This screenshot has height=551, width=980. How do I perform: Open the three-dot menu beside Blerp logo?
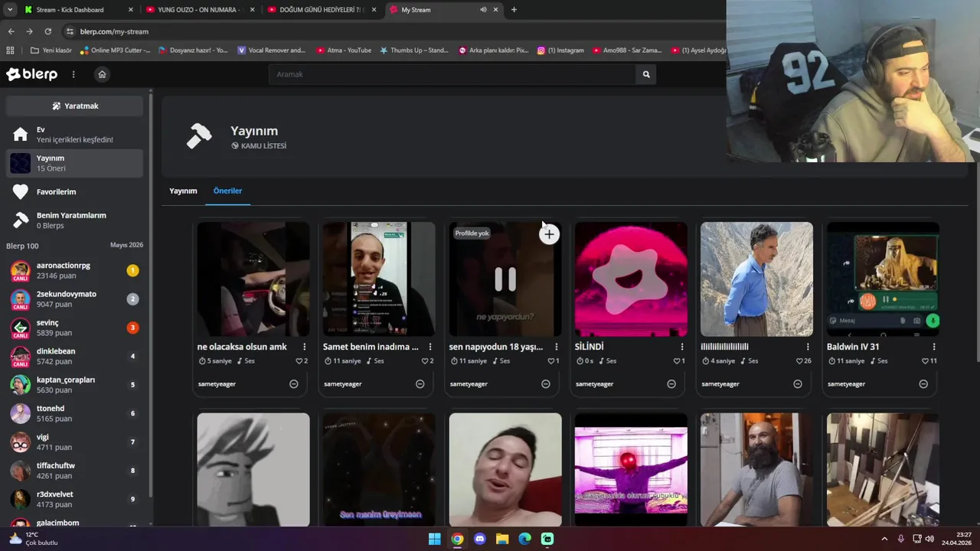(x=73, y=74)
